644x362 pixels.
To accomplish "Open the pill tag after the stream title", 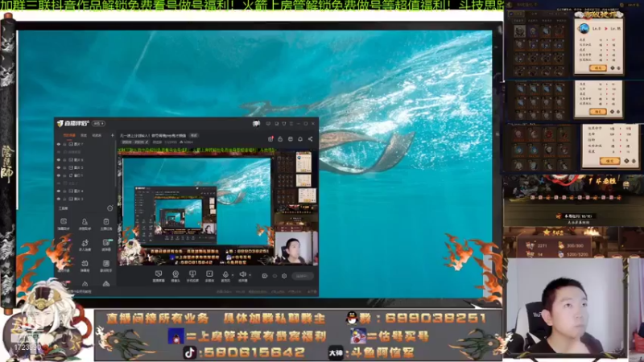I will pyautogui.click(x=194, y=135).
